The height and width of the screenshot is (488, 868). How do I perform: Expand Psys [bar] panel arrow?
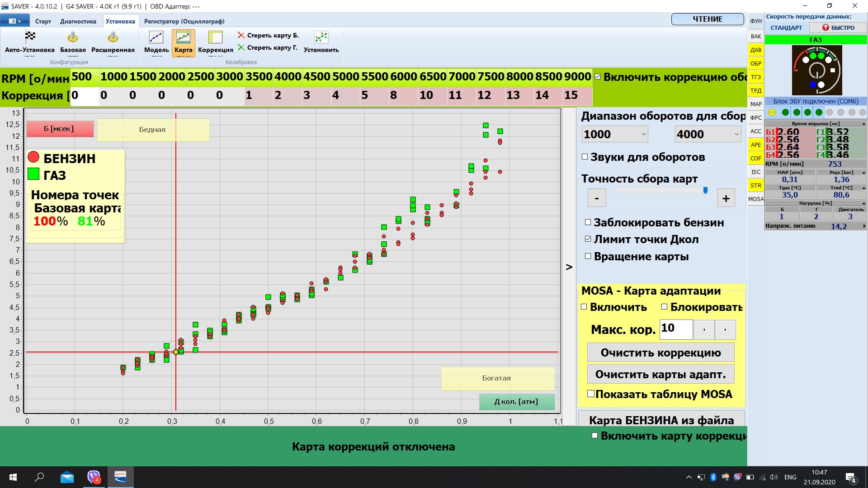tap(863, 173)
